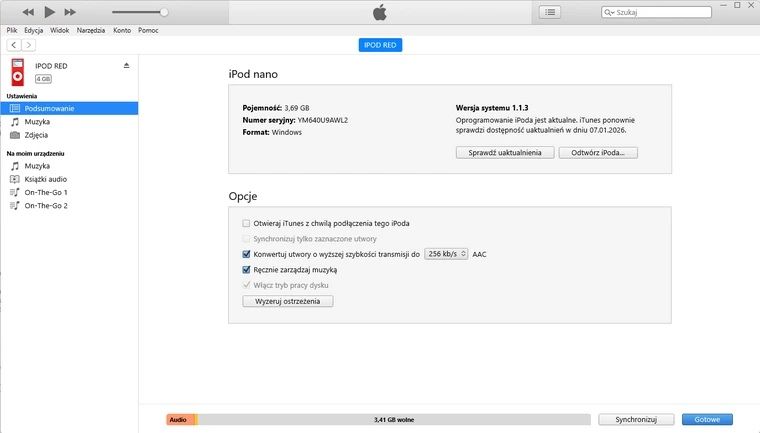Open Muzyka under Na moim urządzeniu

(69, 166)
